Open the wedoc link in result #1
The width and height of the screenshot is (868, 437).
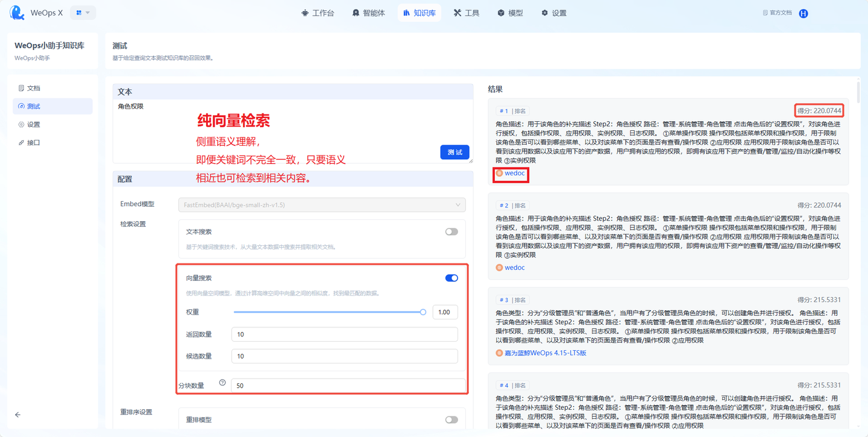515,173
